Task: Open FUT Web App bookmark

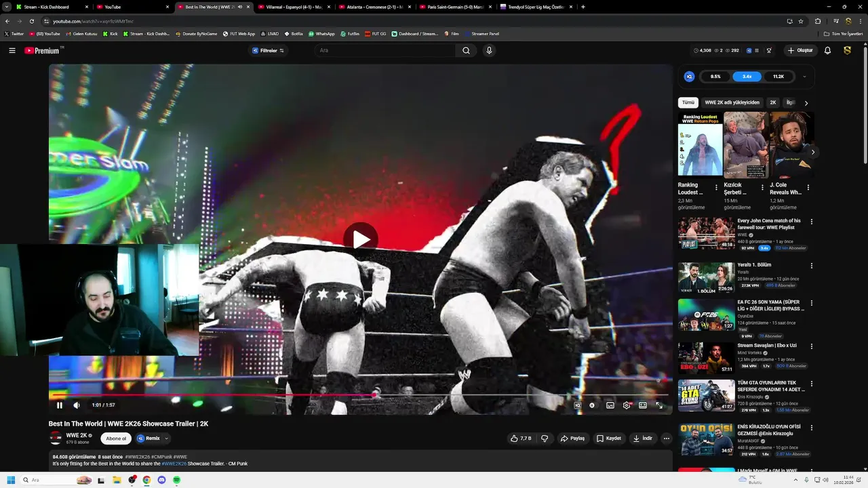Action: click(x=239, y=33)
